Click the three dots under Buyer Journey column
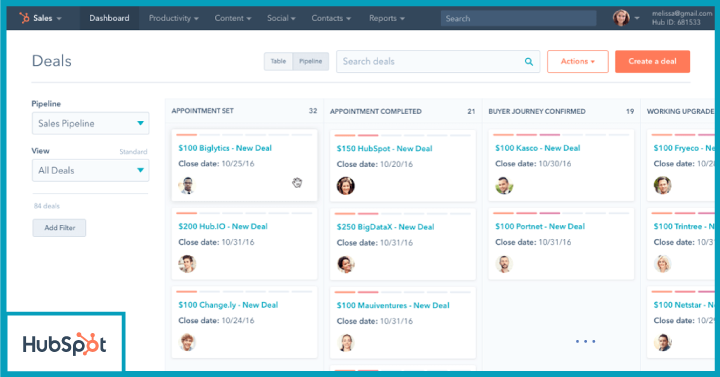 pyautogui.click(x=585, y=341)
